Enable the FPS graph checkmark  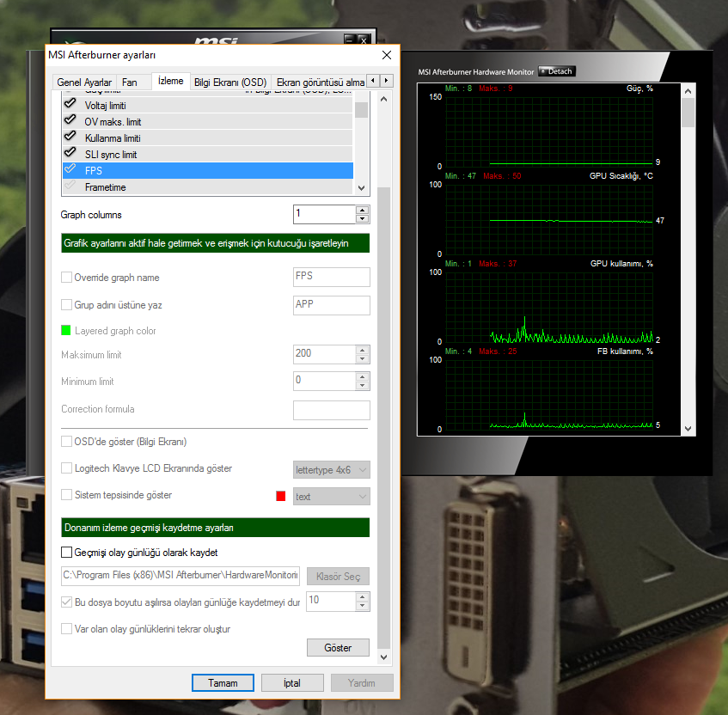(x=70, y=168)
